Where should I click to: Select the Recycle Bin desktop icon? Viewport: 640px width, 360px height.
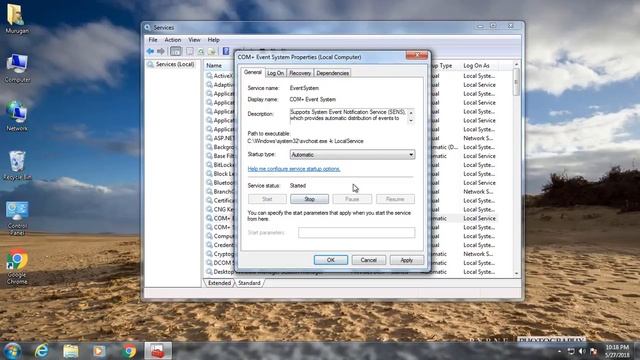point(17,166)
